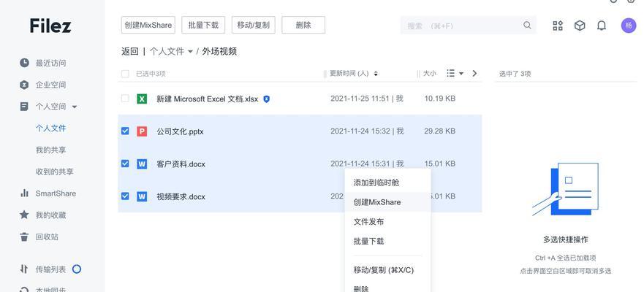
Task: Click the 2021-11-24 15:32 timestamp
Action: click(360, 131)
